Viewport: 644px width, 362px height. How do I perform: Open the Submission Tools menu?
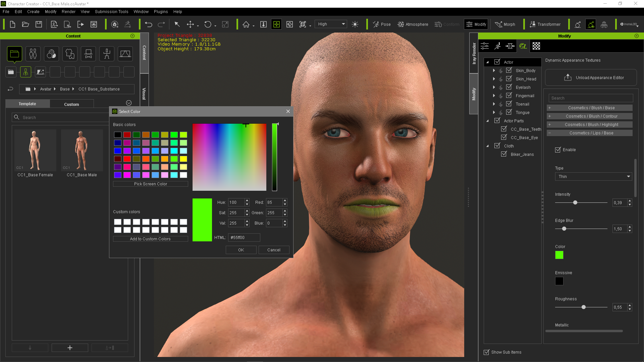pos(111,11)
